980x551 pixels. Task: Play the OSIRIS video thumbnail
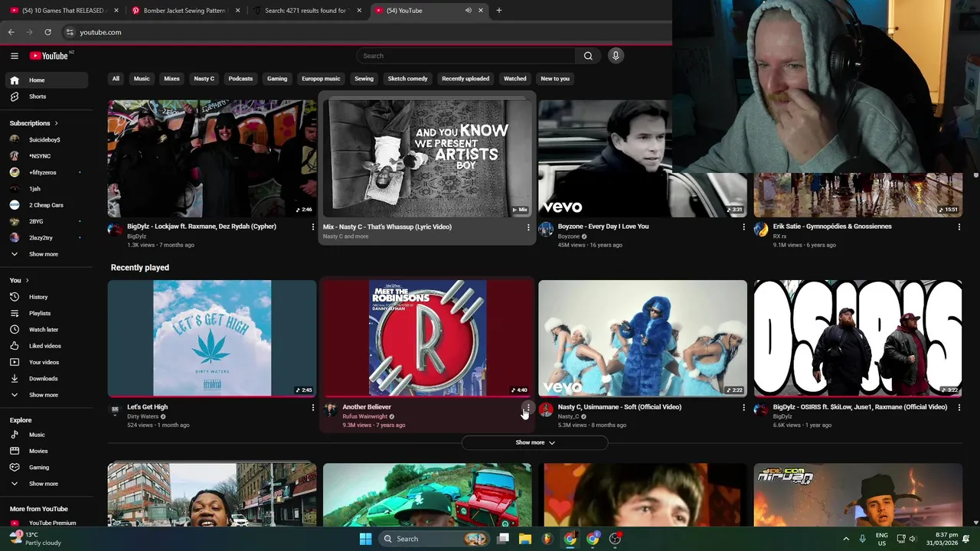pyautogui.click(x=858, y=338)
